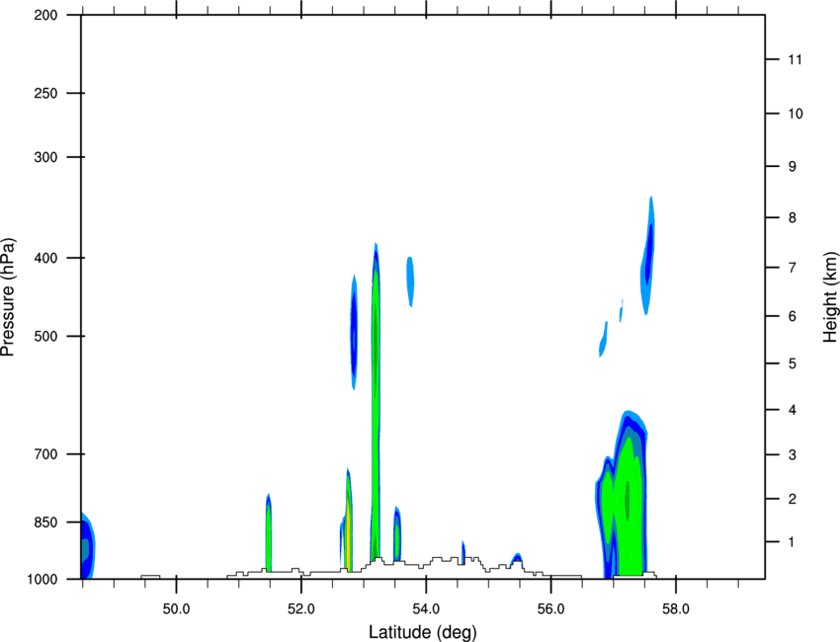Click the 5 km height label
The image size is (840, 642).
point(793,363)
